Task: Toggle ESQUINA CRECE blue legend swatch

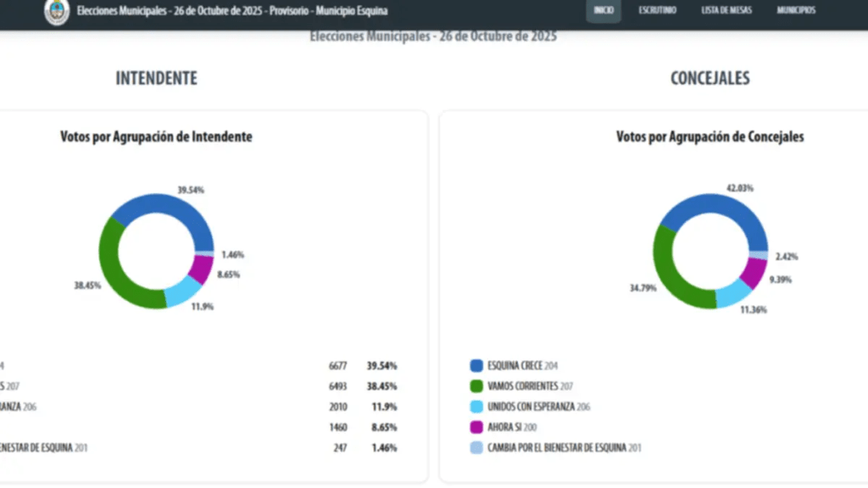Action: point(476,366)
